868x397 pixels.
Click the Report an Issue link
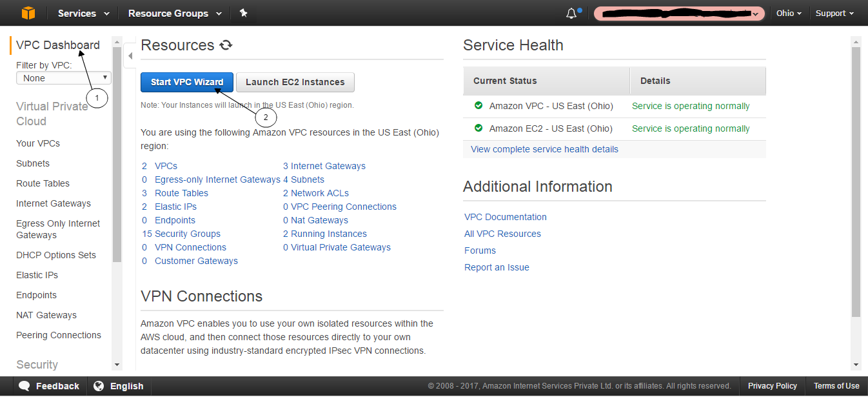coord(497,267)
